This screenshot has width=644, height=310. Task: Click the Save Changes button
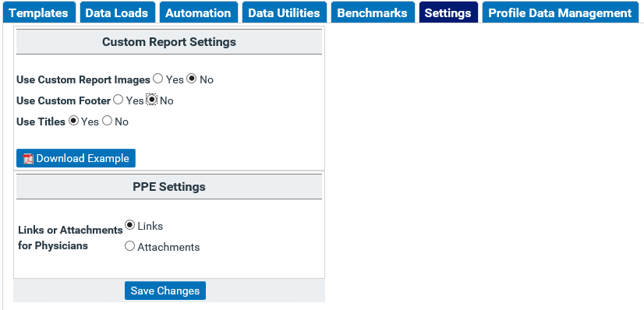pyautogui.click(x=165, y=291)
